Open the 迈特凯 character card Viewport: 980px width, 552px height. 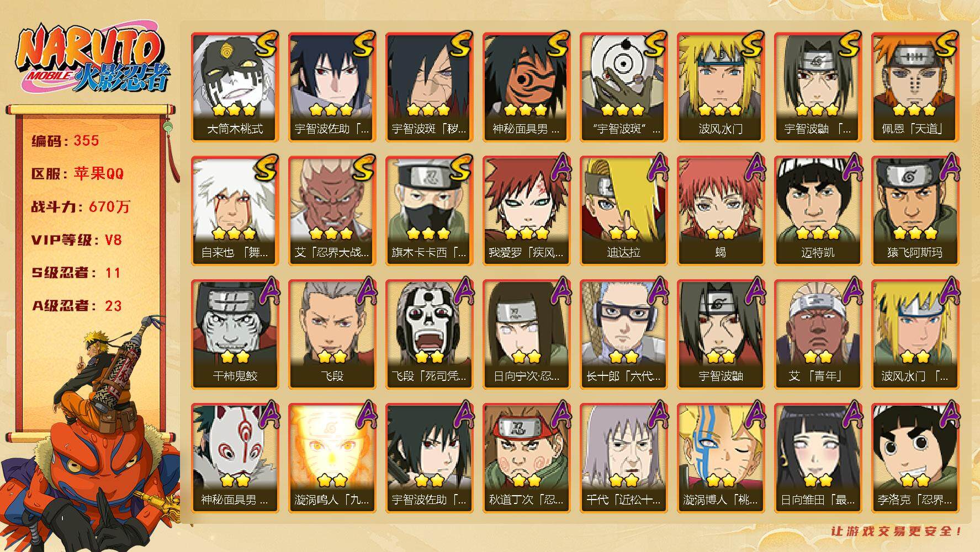[818, 211]
